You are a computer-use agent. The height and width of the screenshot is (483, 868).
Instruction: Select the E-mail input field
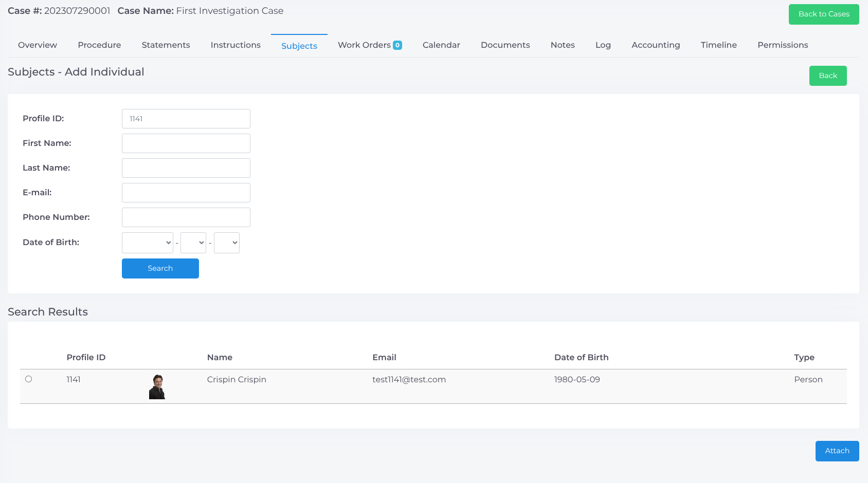point(186,193)
